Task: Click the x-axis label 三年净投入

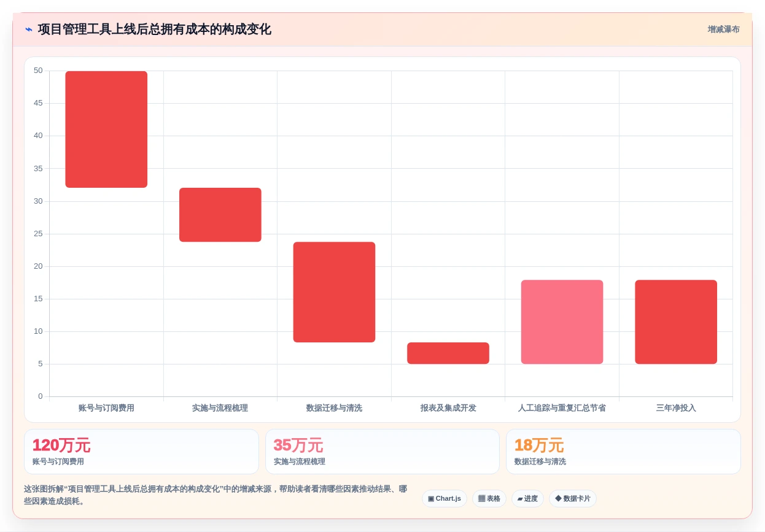Action: click(676, 408)
